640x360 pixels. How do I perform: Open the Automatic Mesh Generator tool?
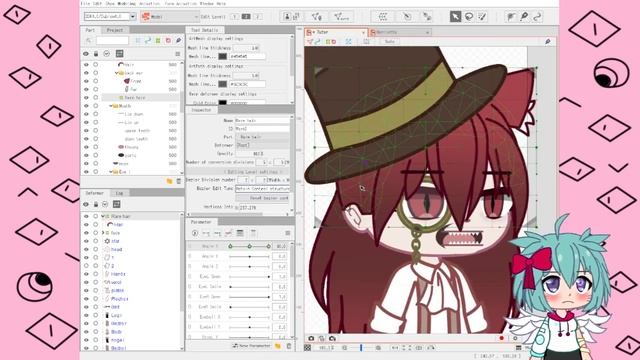coord(341,17)
